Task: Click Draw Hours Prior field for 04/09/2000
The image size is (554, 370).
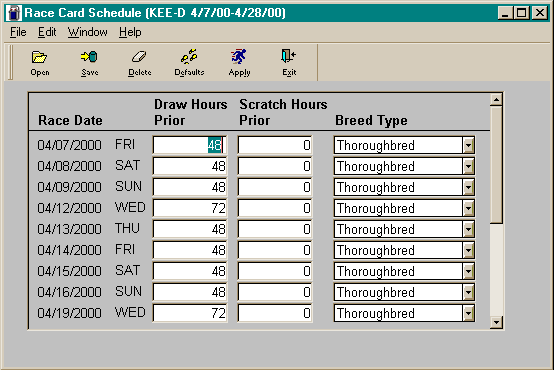Action: (x=190, y=187)
